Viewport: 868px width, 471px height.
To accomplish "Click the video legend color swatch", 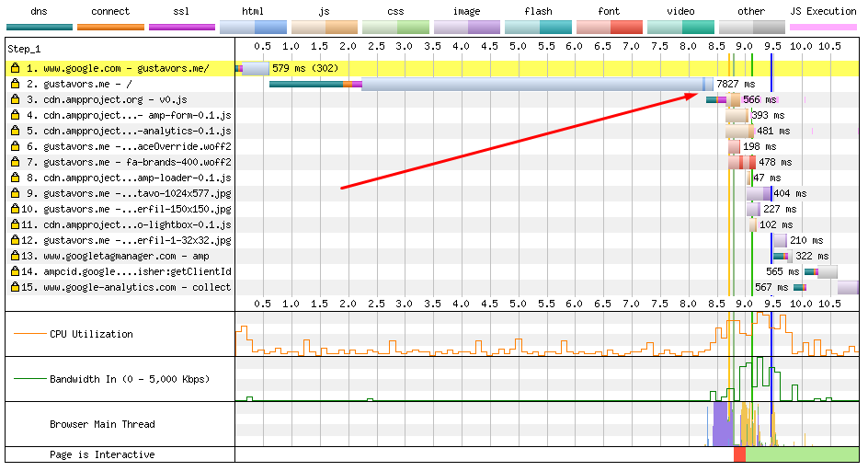I will click(x=681, y=28).
